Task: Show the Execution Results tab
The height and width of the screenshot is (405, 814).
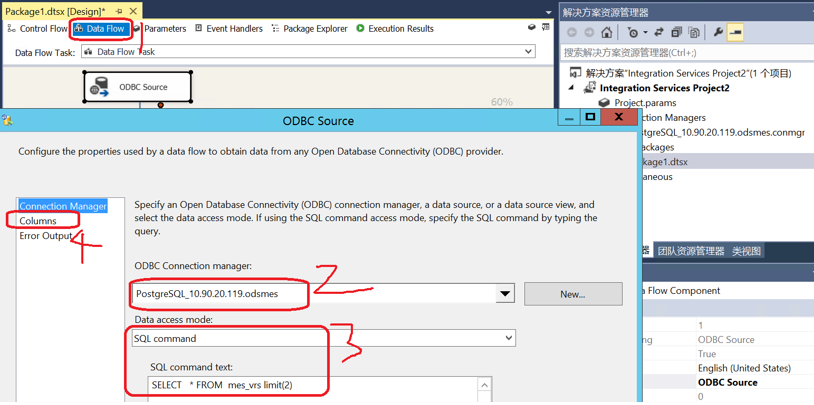Action: click(395, 29)
